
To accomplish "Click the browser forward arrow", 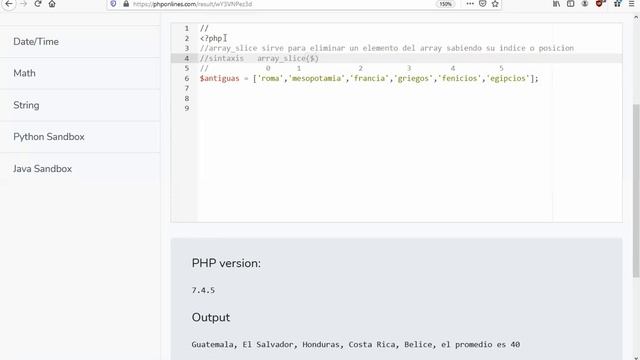I will [24, 4].
